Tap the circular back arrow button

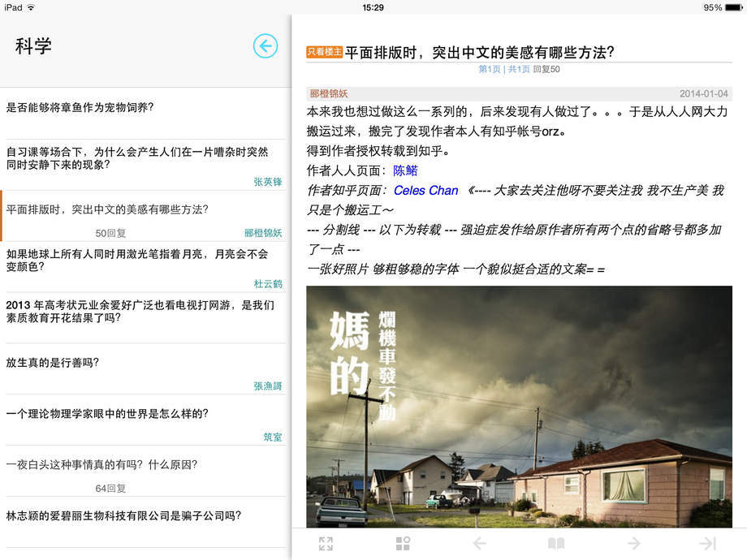click(x=266, y=46)
